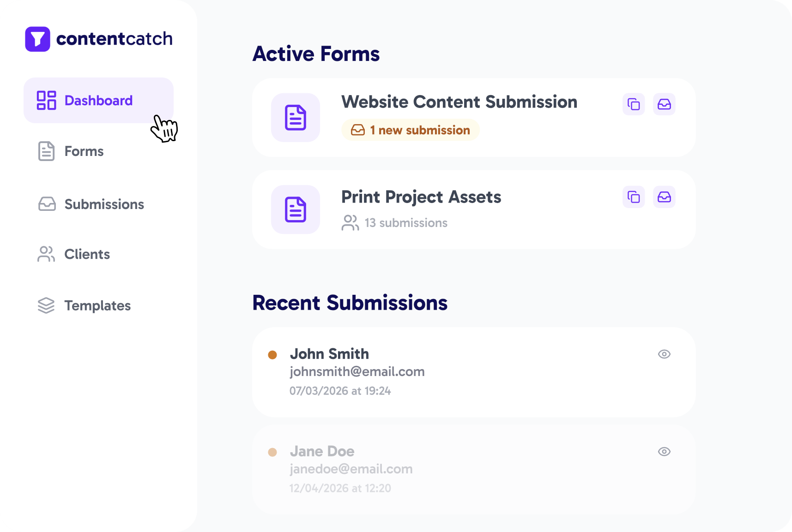Click the Templates layers icon in sidebar
The image size is (792, 532).
click(x=46, y=305)
